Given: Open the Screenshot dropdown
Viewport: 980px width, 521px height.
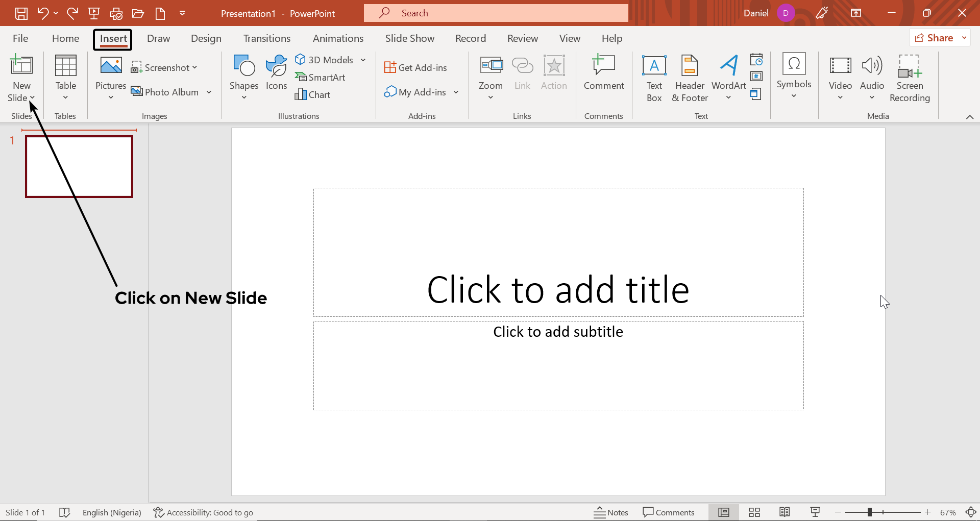Looking at the screenshot, I should pos(164,67).
